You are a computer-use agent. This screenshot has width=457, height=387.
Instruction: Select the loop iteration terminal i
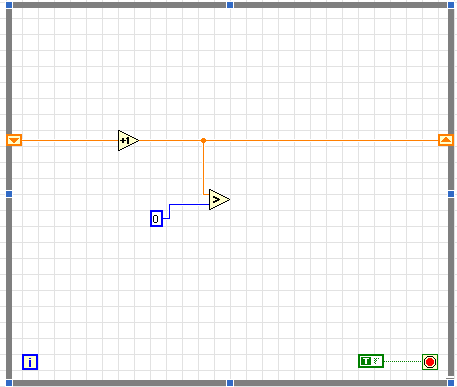coord(30,362)
